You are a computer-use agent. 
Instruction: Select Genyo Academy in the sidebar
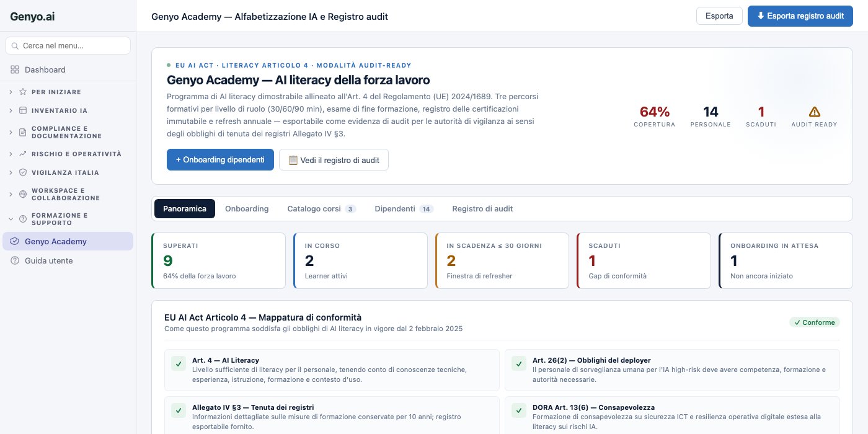point(68,242)
